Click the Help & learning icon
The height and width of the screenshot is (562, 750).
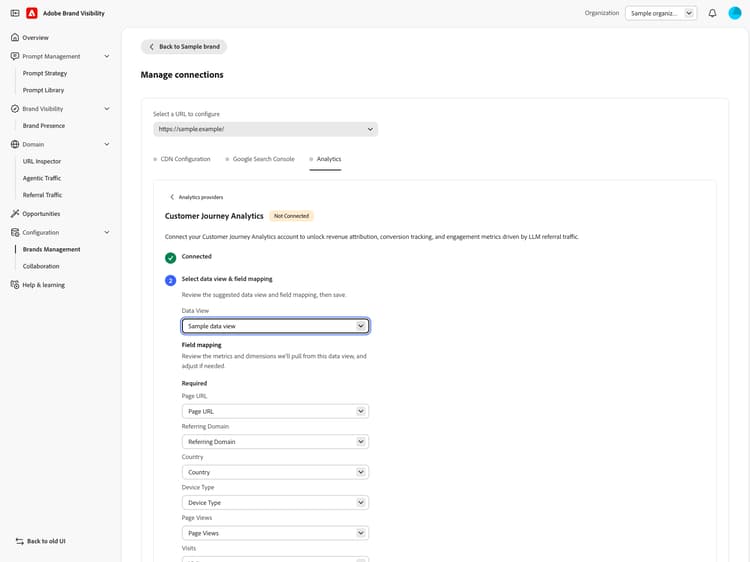[x=15, y=285]
